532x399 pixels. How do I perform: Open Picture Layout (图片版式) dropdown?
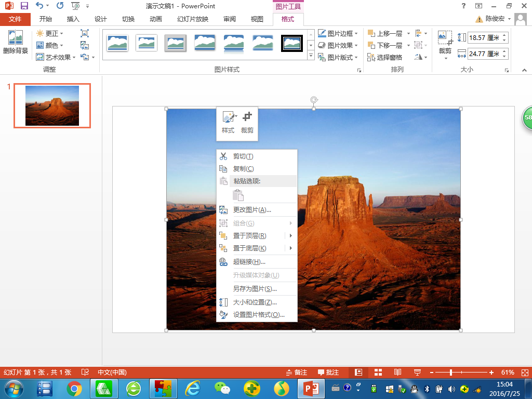tap(338, 57)
